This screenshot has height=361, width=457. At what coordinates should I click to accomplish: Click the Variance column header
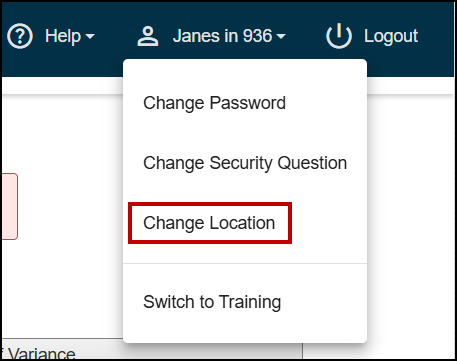coord(39,352)
